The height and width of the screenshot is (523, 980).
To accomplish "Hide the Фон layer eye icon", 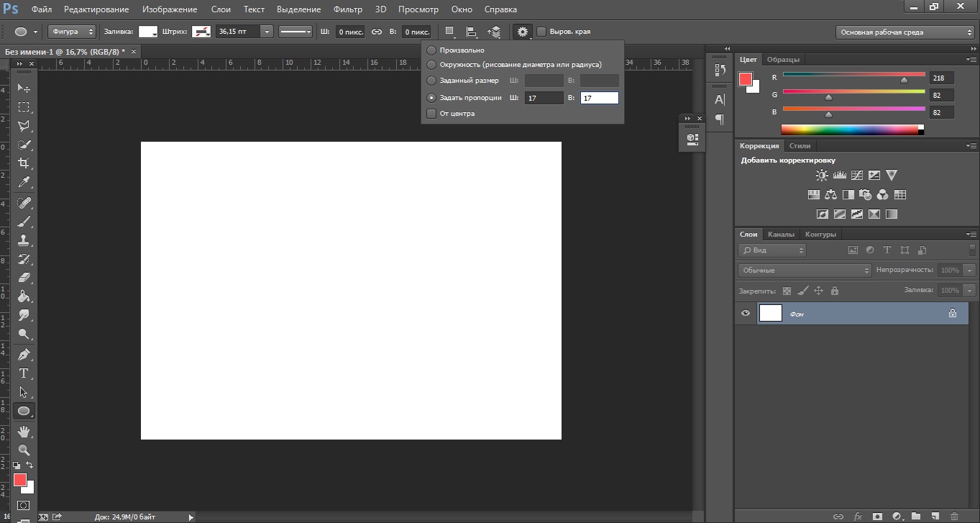I will pos(746,313).
